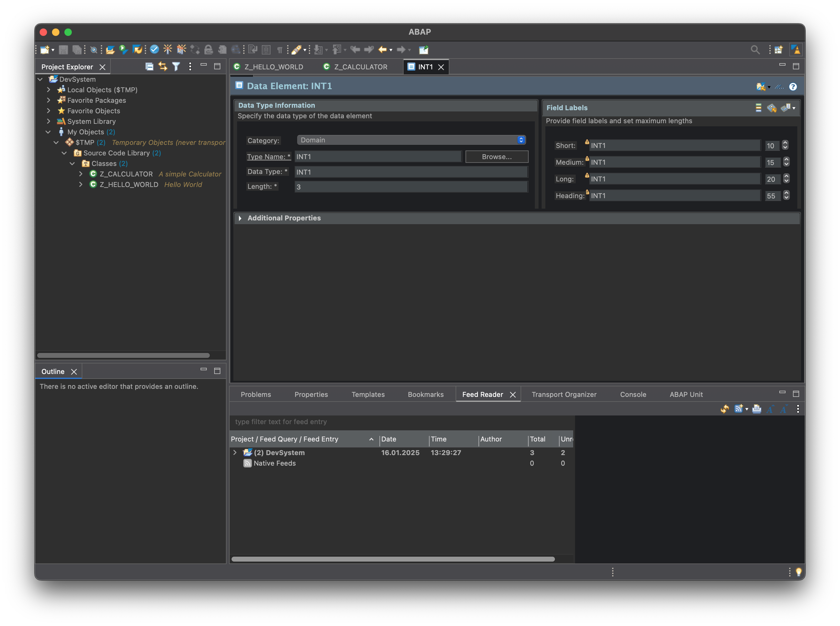Open the Transport Organizer tab
This screenshot has height=626, width=840.
coord(564,395)
